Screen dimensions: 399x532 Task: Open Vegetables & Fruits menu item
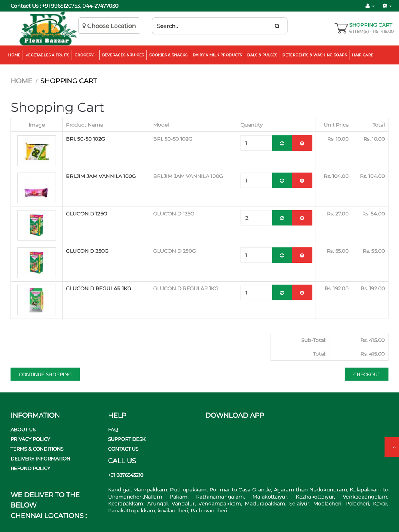47,55
